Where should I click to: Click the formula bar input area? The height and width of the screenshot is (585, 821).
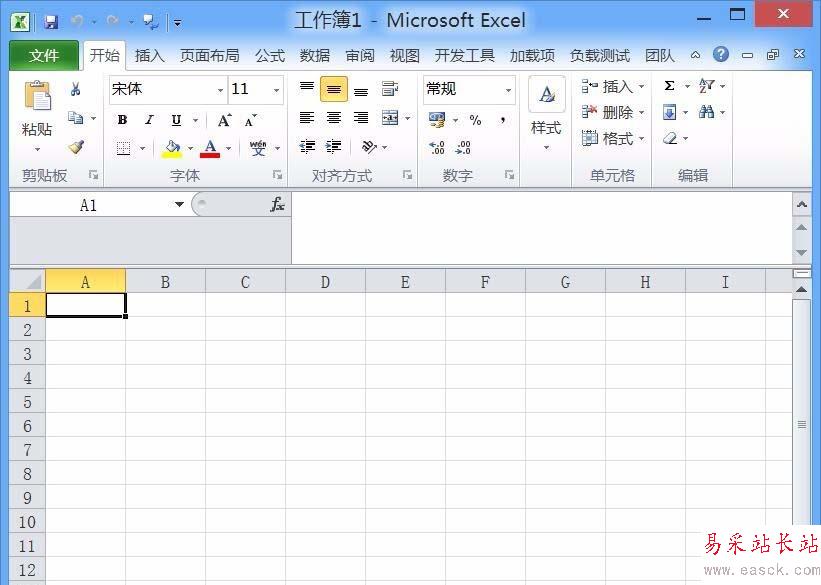(541, 228)
